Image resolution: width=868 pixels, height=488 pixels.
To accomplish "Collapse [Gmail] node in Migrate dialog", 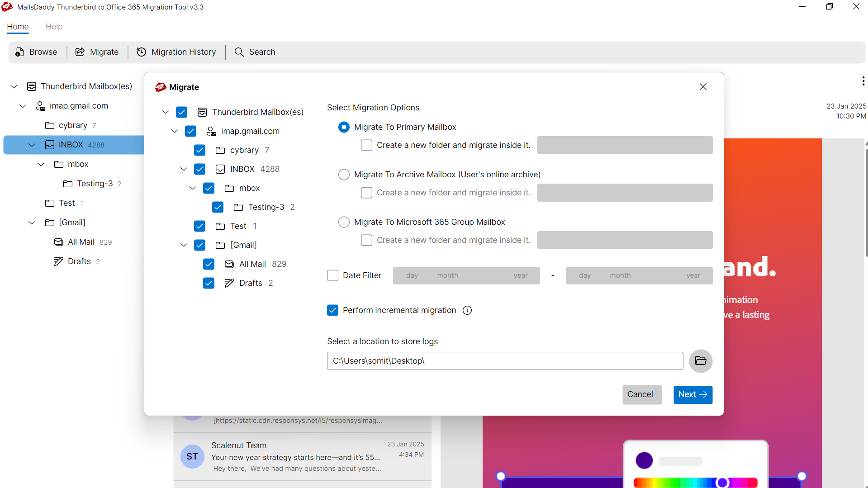I will pos(184,245).
